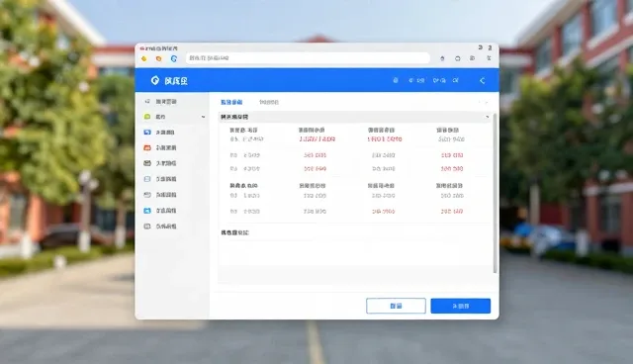Screen dimensions: 633x364
Task: Click the first small icon in the blue header's right group
Action: (396, 80)
